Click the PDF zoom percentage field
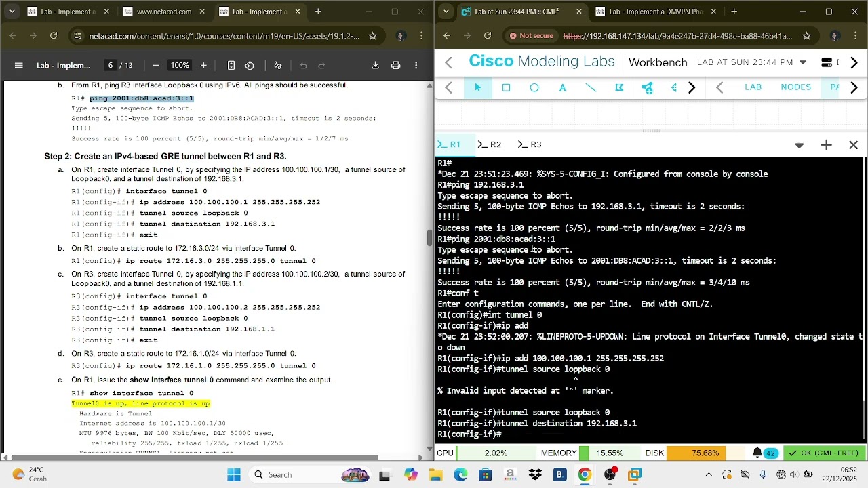 tap(180, 65)
